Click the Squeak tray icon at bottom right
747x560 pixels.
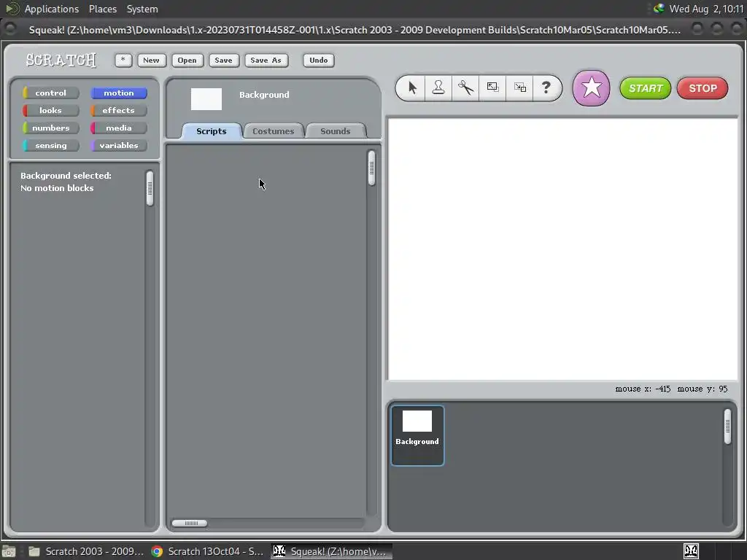(692, 551)
